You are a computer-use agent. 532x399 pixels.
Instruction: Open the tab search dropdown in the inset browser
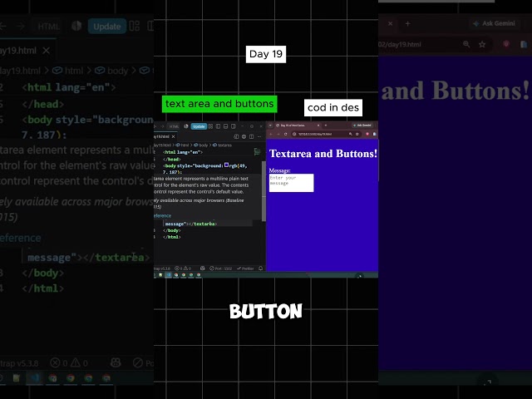(270, 126)
